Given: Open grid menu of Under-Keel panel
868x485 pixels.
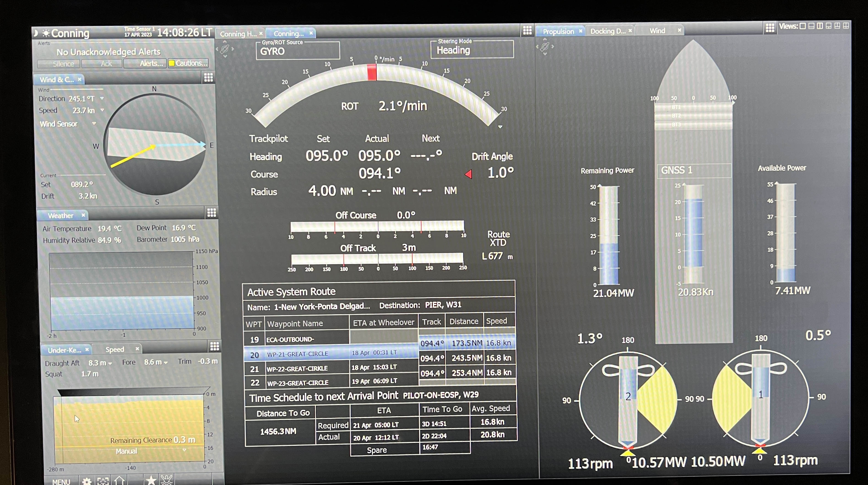Looking at the screenshot, I should coord(215,346).
